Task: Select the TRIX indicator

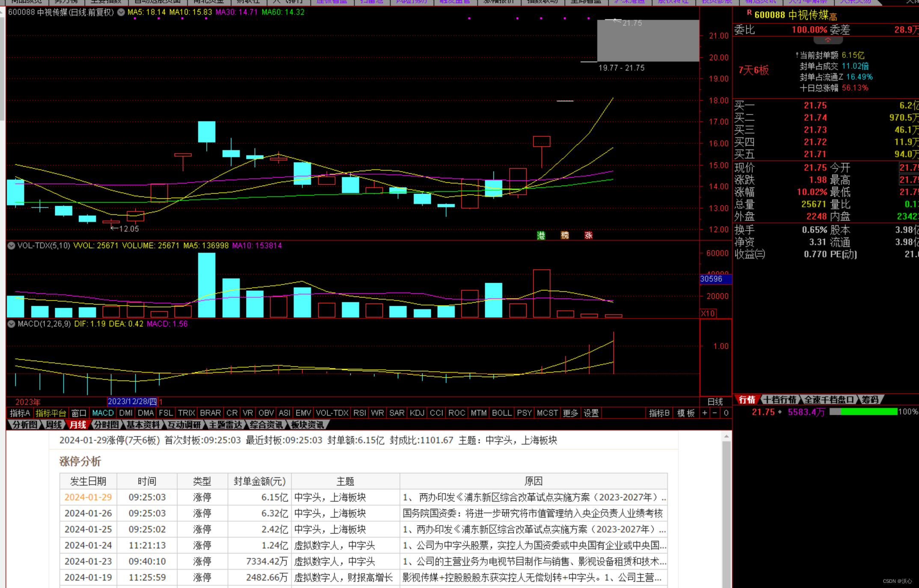Action: pyautogui.click(x=187, y=413)
